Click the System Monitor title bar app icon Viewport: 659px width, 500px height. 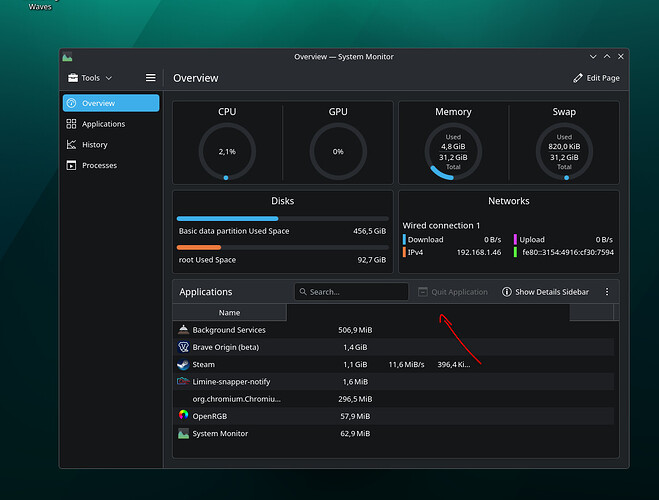click(x=67, y=57)
